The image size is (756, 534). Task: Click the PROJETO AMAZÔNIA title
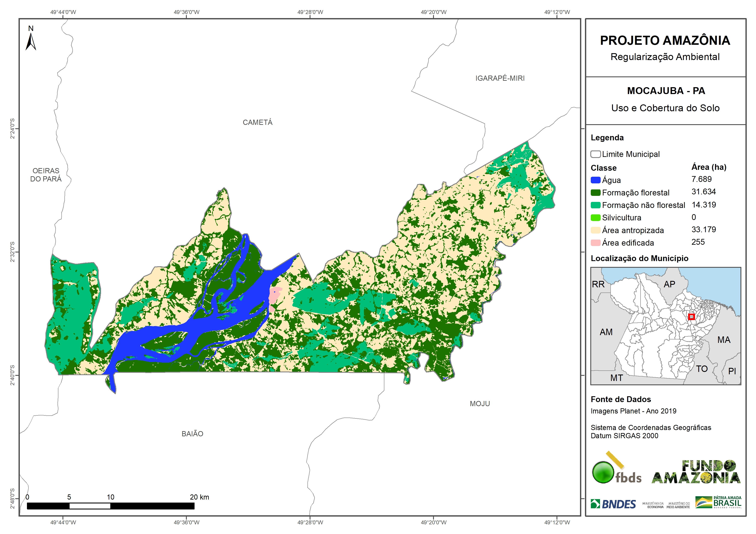click(665, 40)
